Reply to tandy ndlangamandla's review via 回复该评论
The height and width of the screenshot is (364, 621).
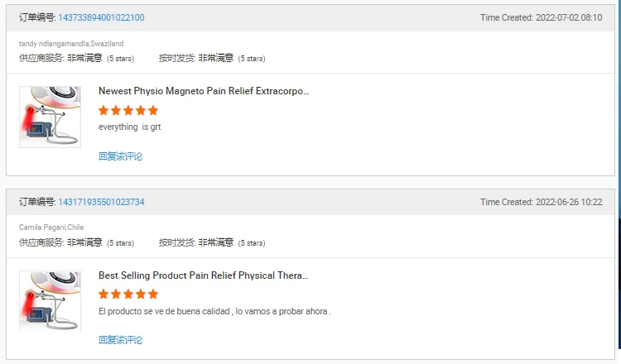tap(120, 156)
